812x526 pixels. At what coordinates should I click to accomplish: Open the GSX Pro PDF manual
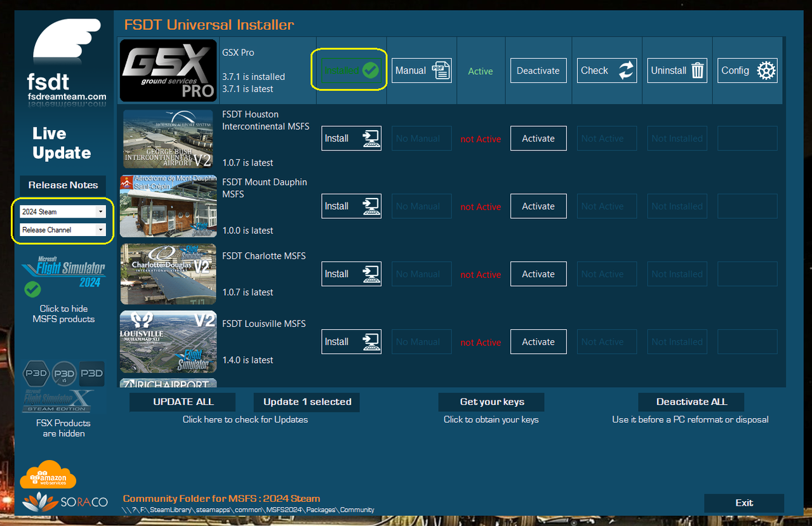coord(422,70)
